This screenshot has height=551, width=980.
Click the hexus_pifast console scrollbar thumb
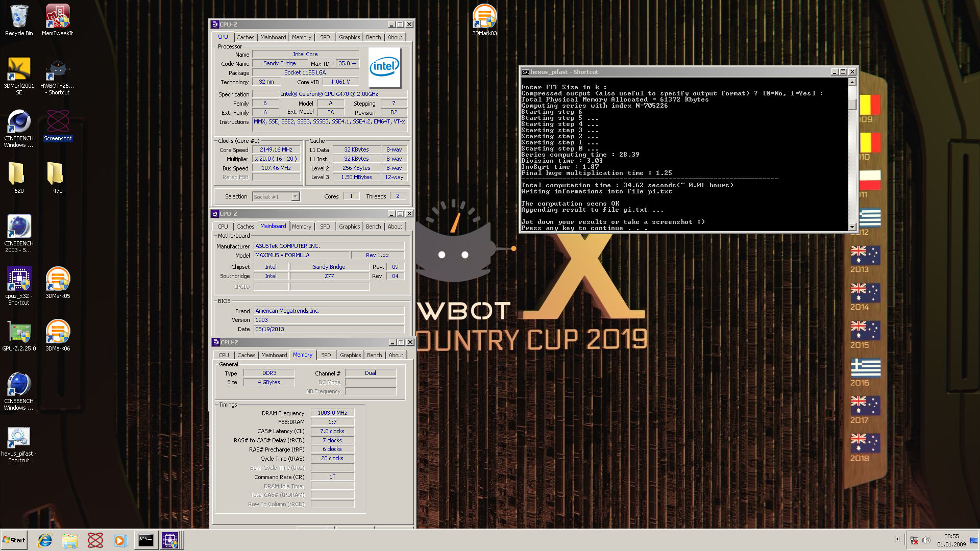[852, 104]
